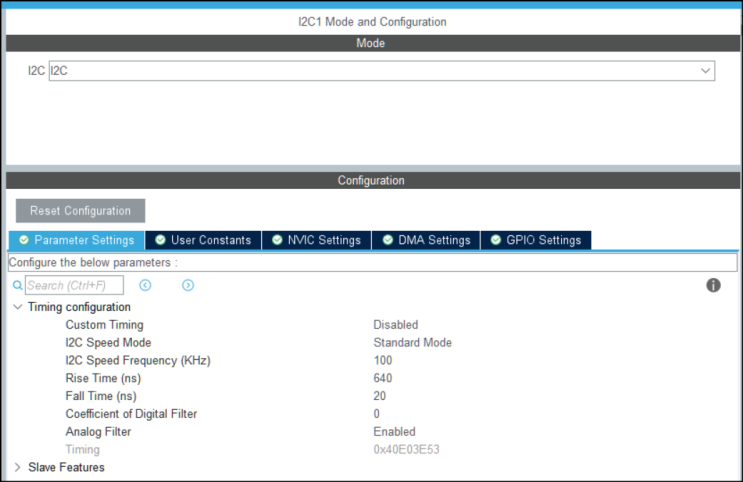The height and width of the screenshot is (482, 743).
Task: Click the green check on NVIC Settings tab
Action: [277, 240]
